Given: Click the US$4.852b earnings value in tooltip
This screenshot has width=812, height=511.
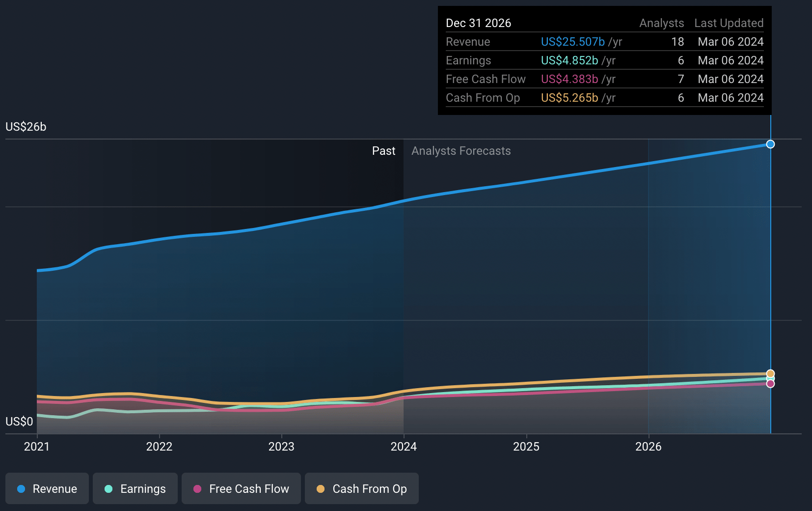Looking at the screenshot, I should click(569, 60).
